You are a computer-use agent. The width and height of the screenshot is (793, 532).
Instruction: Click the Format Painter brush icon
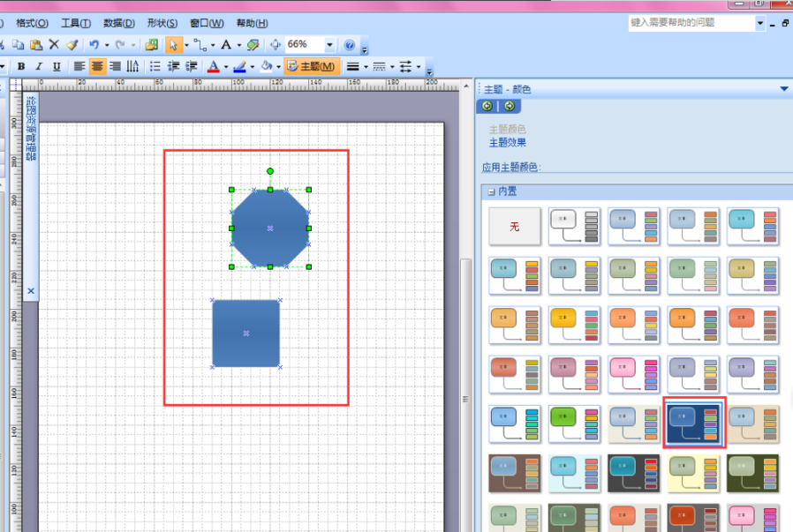[72, 44]
